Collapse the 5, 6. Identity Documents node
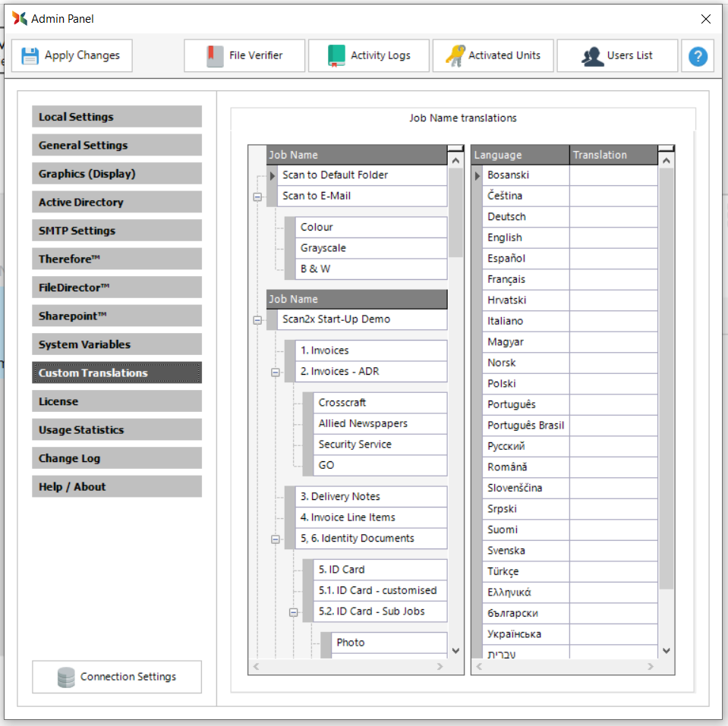The width and height of the screenshot is (728, 726). pos(276,539)
